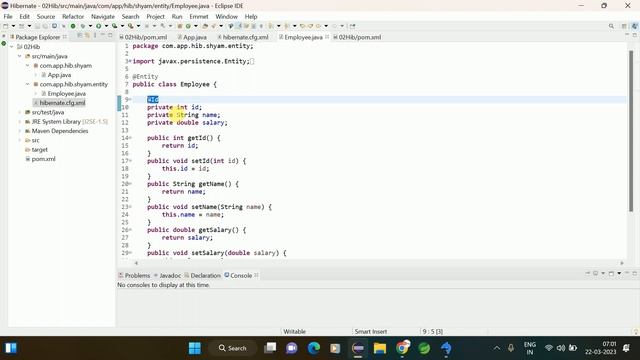
Task: Open the Navigate menu
Action: 103,16
